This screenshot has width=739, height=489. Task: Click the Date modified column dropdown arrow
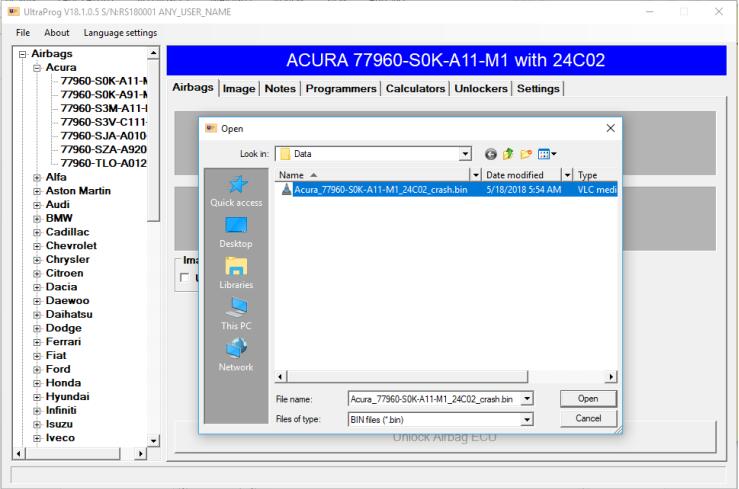point(567,175)
